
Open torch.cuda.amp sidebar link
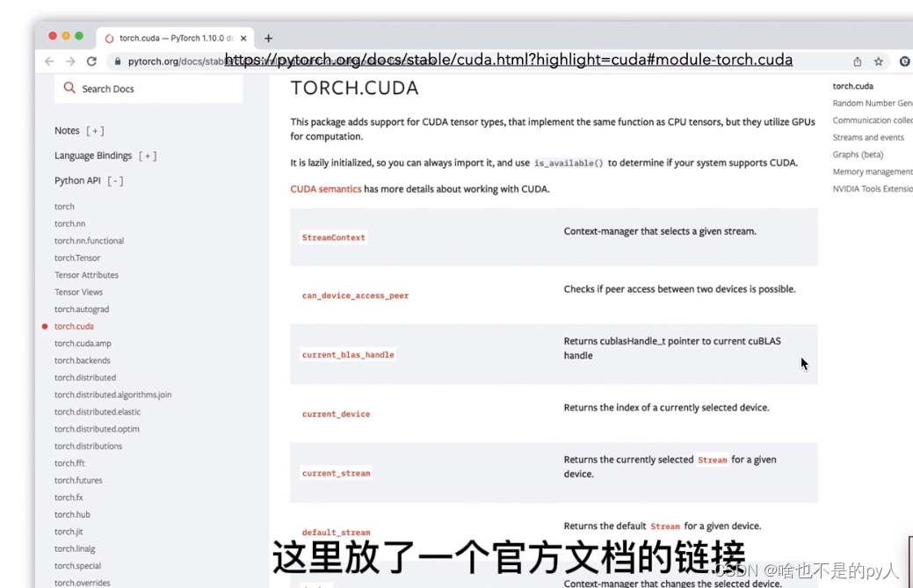click(x=83, y=344)
